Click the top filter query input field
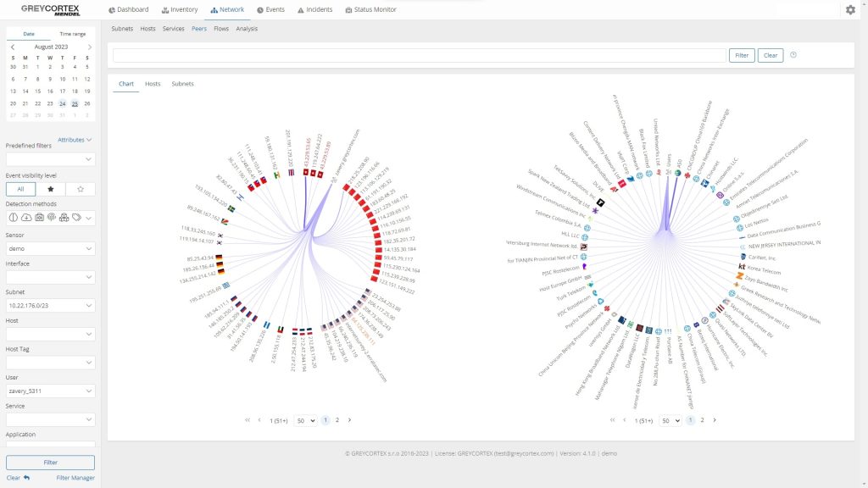This screenshot has width=868, height=488. [x=419, y=55]
